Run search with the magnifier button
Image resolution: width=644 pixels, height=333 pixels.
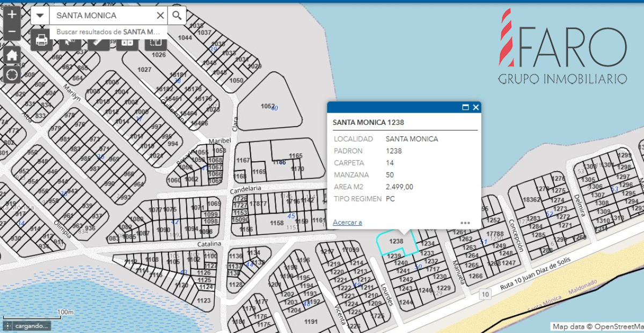point(177,16)
